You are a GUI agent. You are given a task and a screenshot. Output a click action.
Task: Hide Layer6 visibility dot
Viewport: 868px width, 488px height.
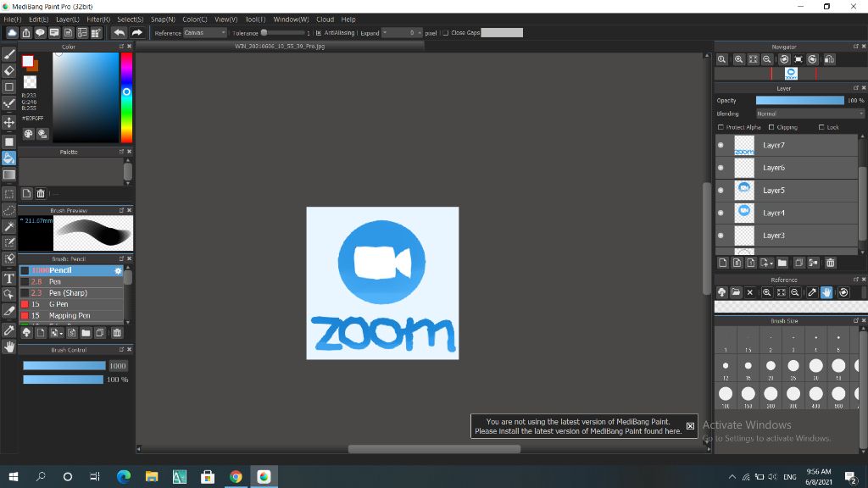tap(721, 168)
